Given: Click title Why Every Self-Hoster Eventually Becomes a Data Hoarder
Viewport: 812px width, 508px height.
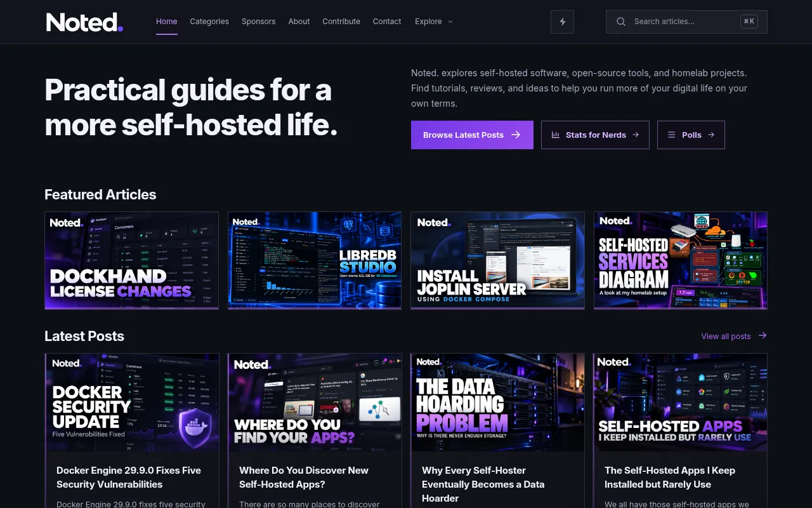Looking at the screenshot, I should click(x=483, y=484).
